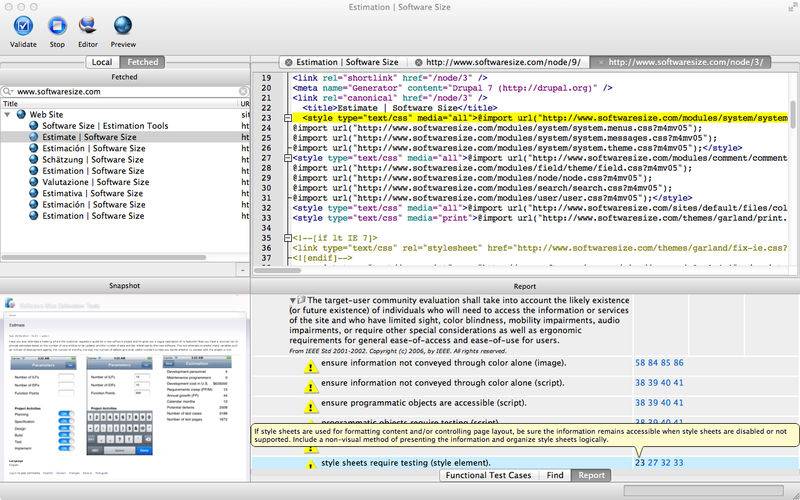Close the softwaresize.com/node/3/ tab

click(601, 62)
